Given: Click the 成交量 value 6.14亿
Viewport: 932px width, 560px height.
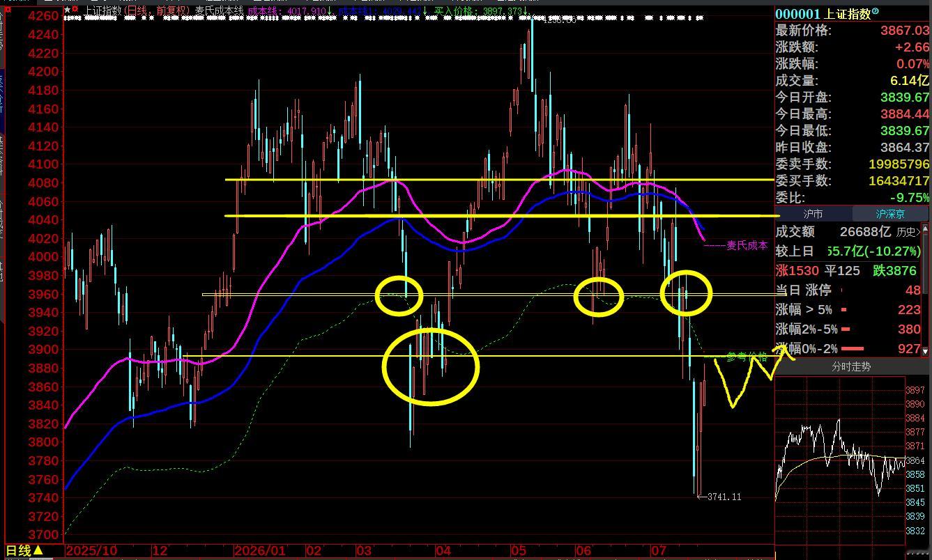Looking at the screenshot, I should coord(910,81).
